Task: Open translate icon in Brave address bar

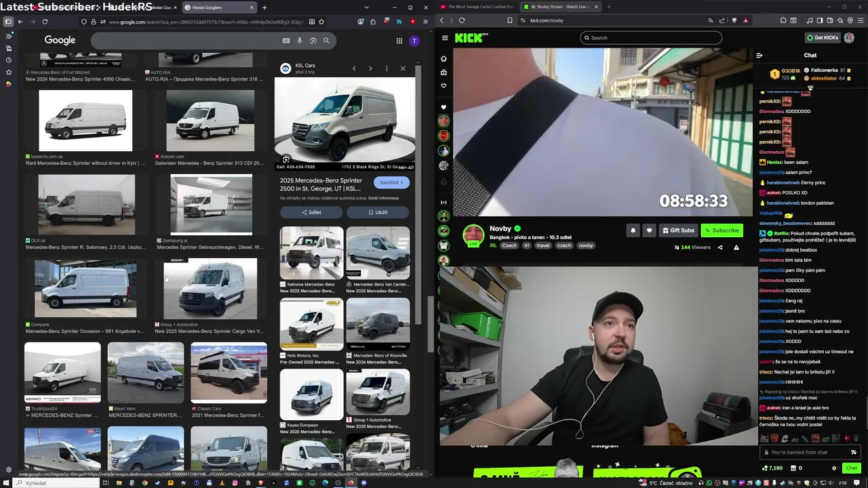Action: click(x=711, y=20)
